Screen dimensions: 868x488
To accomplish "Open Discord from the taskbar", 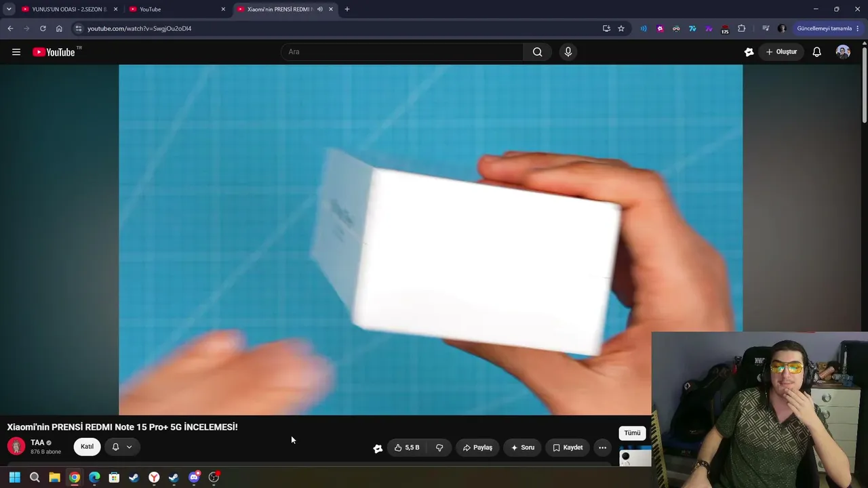I will click(194, 477).
